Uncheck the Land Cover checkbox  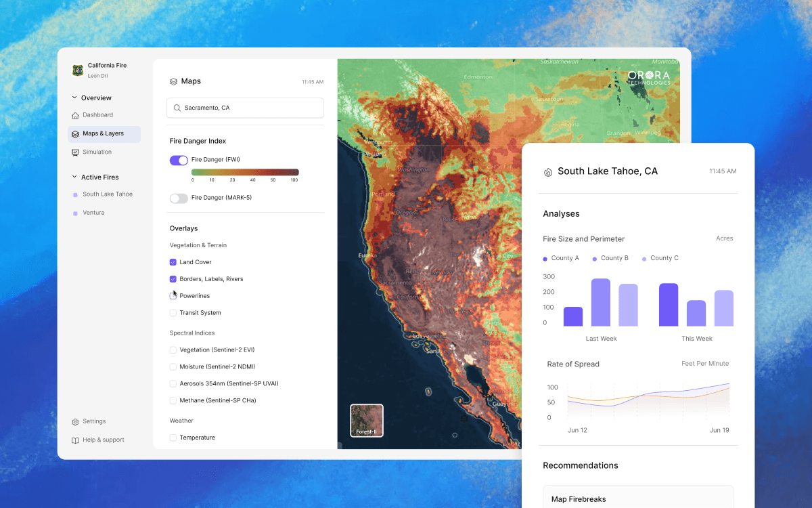(x=173, y=262)
